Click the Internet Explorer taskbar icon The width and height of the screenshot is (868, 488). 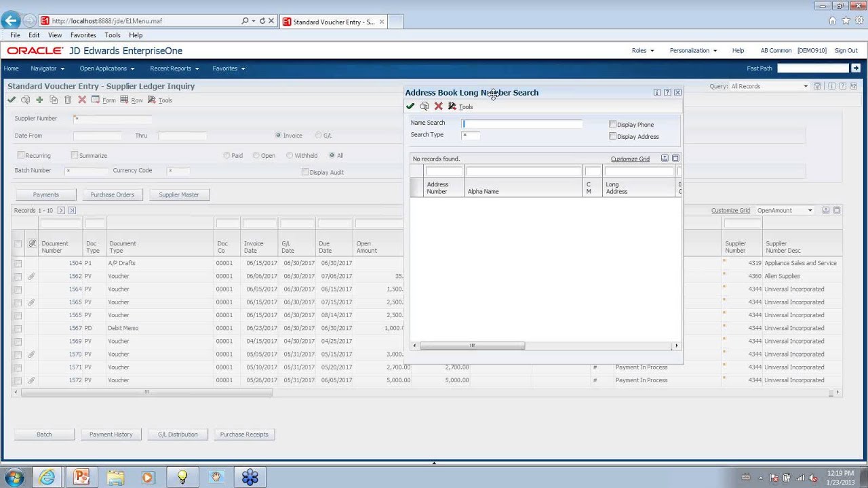click(47, 477)
